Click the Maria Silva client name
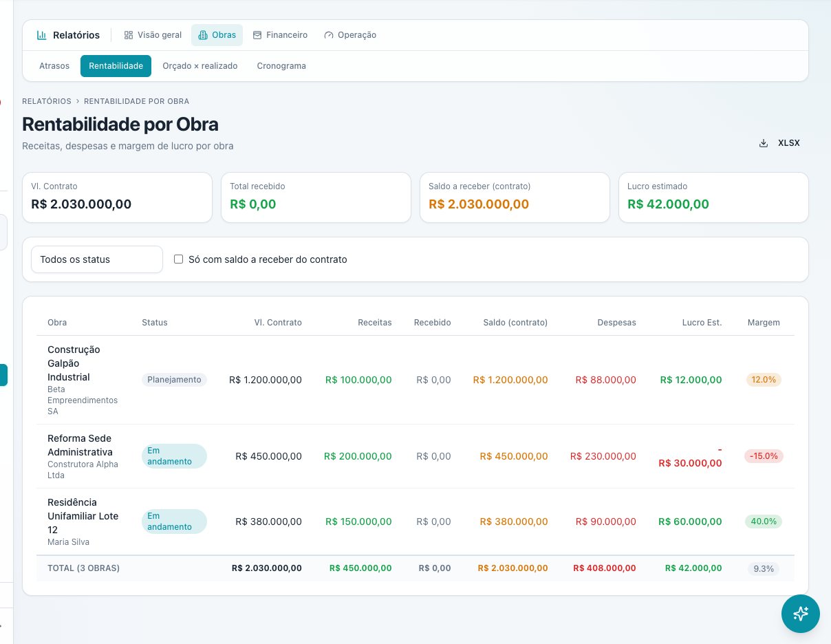The width and height of the screenshot is (831, 644). (x=68, y=542)
